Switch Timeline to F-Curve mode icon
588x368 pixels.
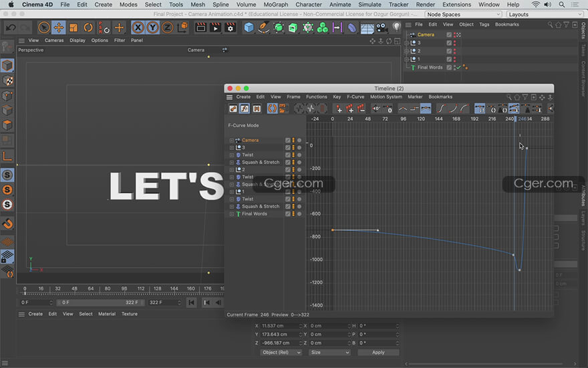click(245, 108)
